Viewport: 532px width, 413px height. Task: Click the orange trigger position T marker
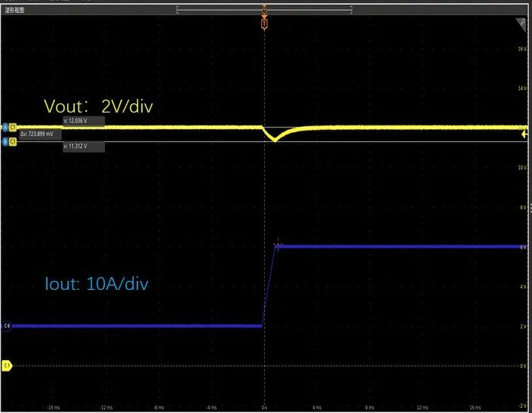pos(263,24)
